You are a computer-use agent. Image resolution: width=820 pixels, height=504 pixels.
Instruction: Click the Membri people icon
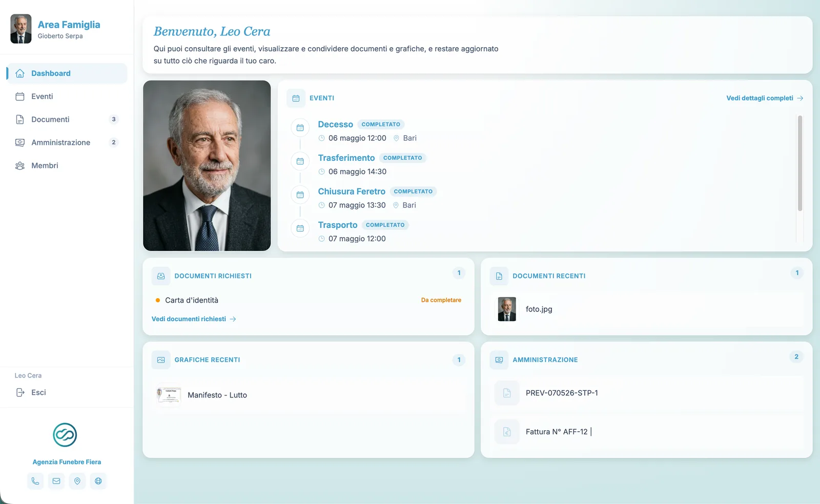coord(20,165)
